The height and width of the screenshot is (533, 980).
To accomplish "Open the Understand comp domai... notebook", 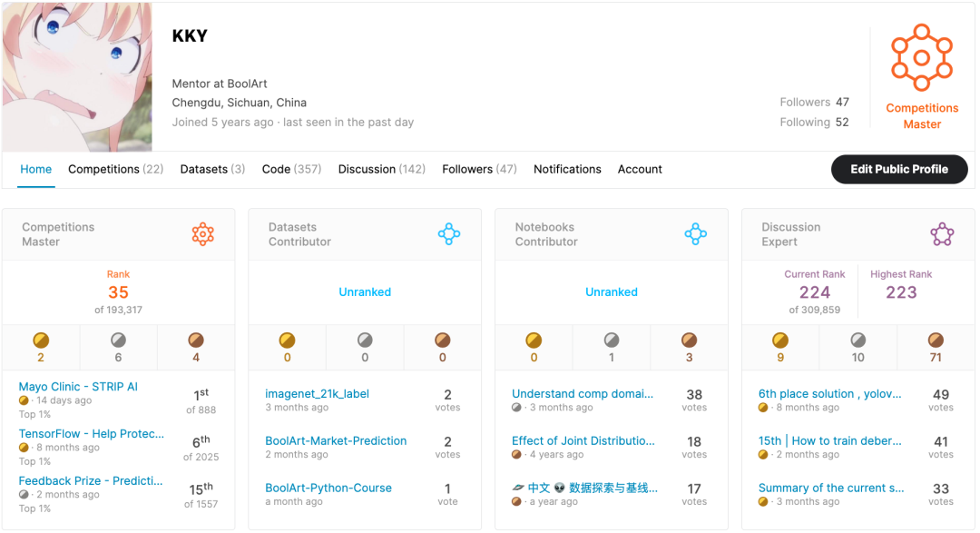I will [x=583, y=393].
